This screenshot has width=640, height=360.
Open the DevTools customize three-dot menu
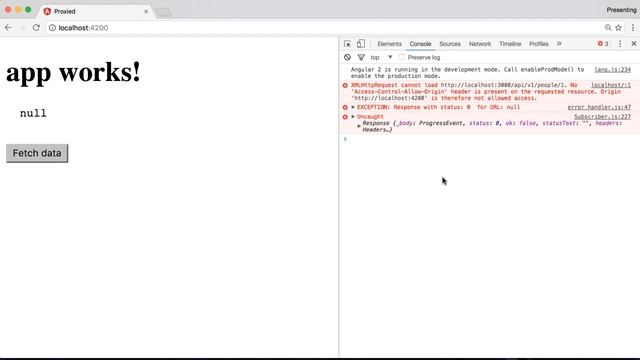coord(620,44)
